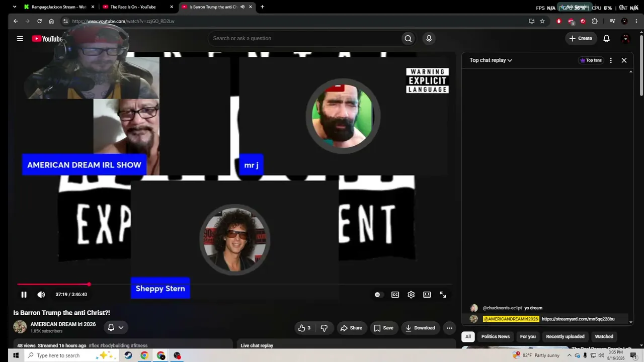Open the channel avatar beside the title
The height and width of the screenshot is (362, 644).
coord(20,327)
